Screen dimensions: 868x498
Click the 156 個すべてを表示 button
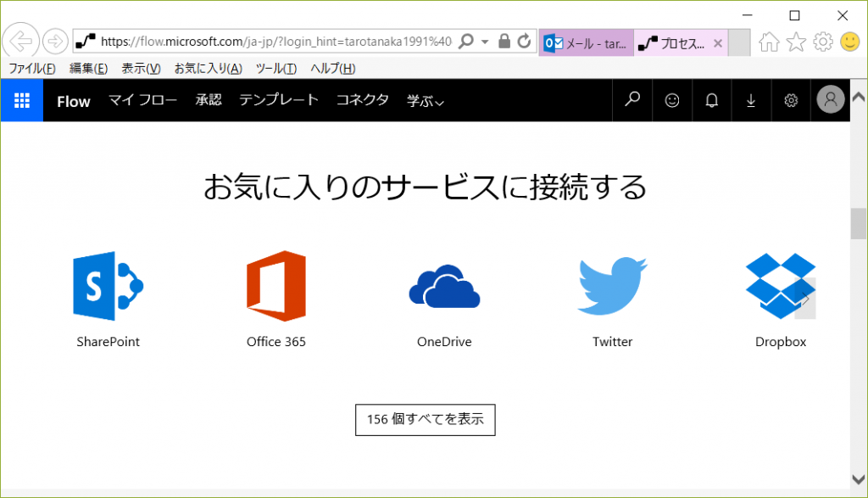coord(426,420)
